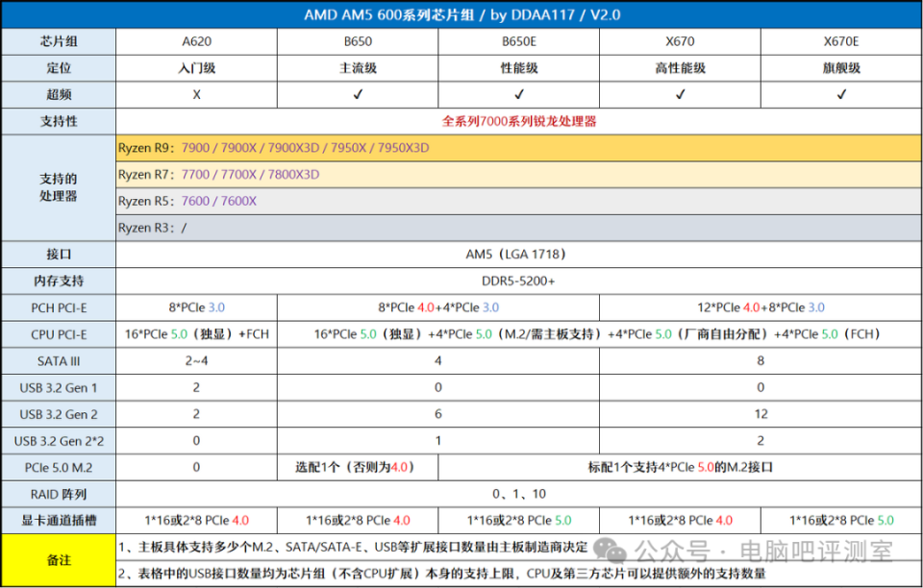Click the CPU PCI-E row label
The width and height of the screenshot is (923, 588).
59,334
